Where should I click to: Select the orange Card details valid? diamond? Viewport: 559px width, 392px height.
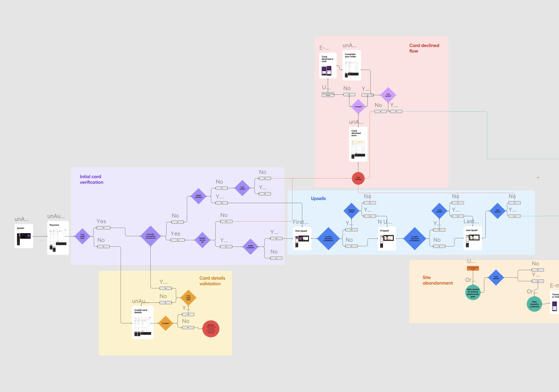pyautogui.click(x=188, y=298)
